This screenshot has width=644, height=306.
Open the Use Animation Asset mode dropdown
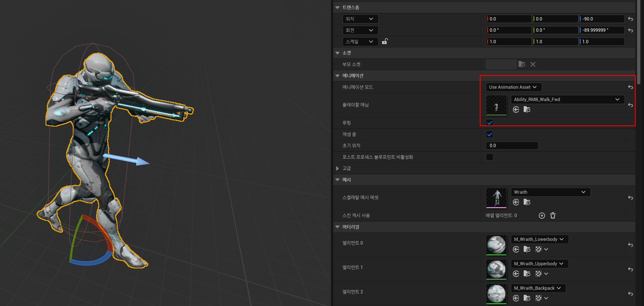513,87
